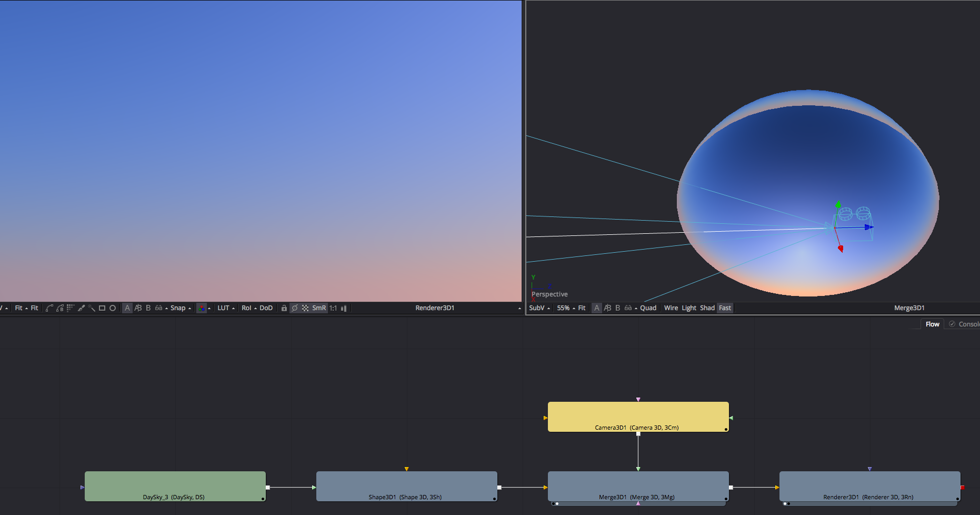The height and width of the screenshot is (515, 980).
Task: Select the Ellipse mask tool
Action: point(113,308)
